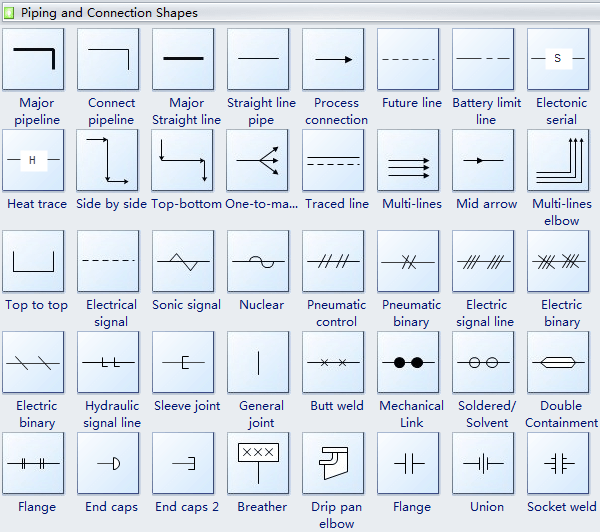Choose the Future line dashed shape

coord(408,59)
